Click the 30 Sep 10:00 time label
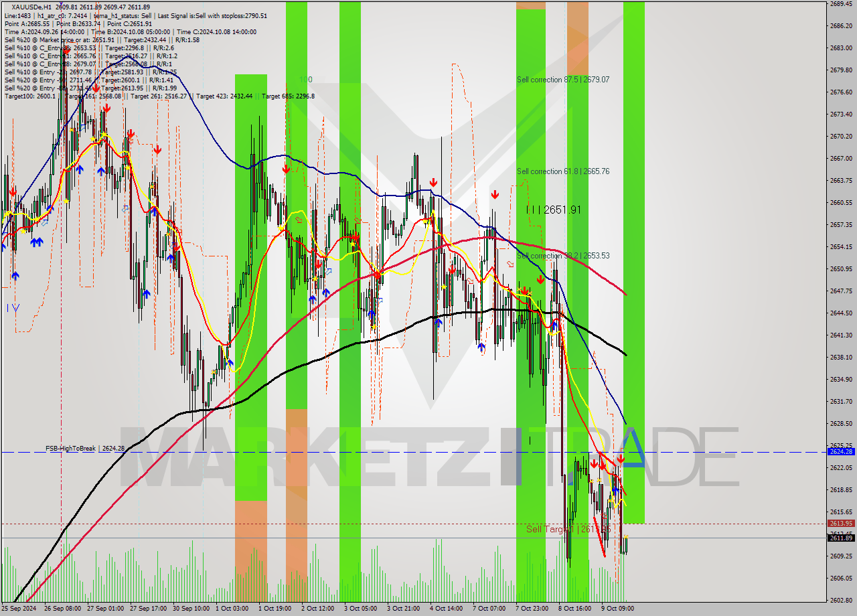Screen dimensions: 857x616 pos(191,609)
